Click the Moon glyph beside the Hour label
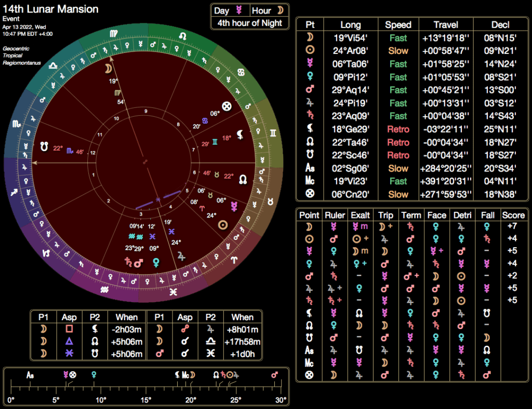This screenshot has height=409, width=532. pos(278,11)
